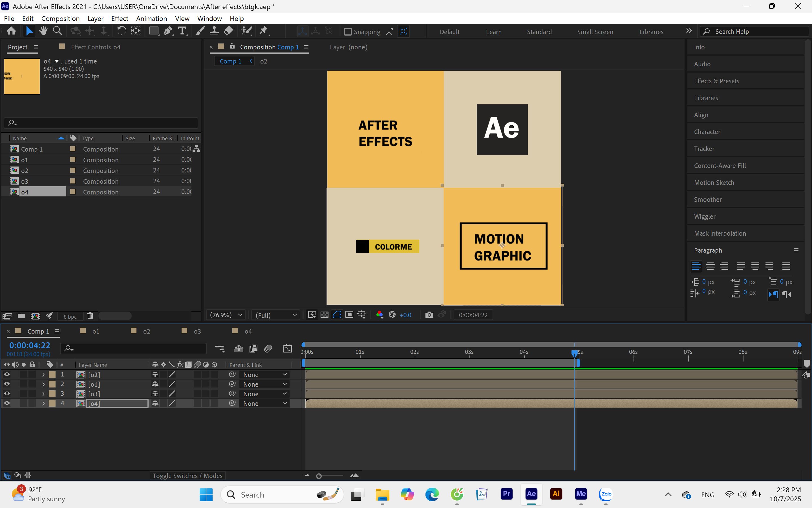812x508 pixels.
Task: Select the Hand tool
Action: (x=43, y=31)
